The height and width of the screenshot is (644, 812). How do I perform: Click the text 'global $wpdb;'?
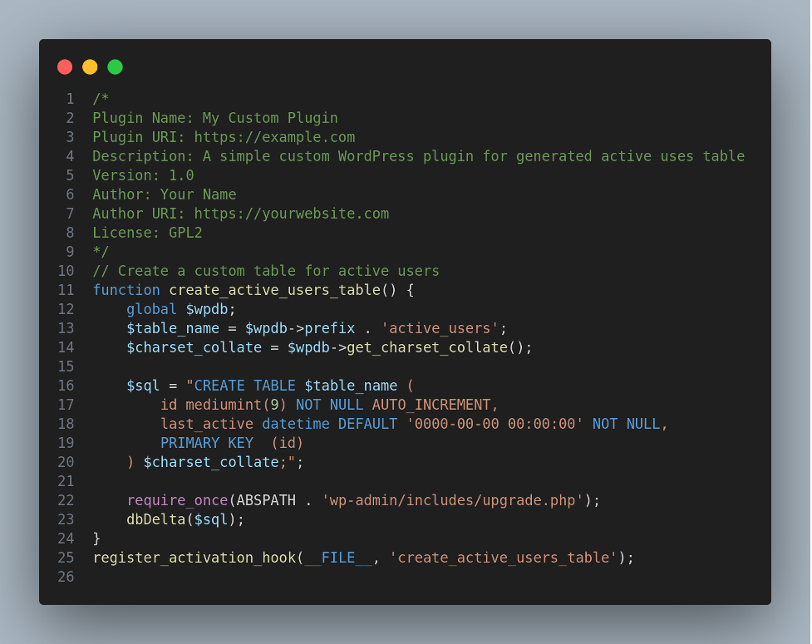[x=180, y=310]
